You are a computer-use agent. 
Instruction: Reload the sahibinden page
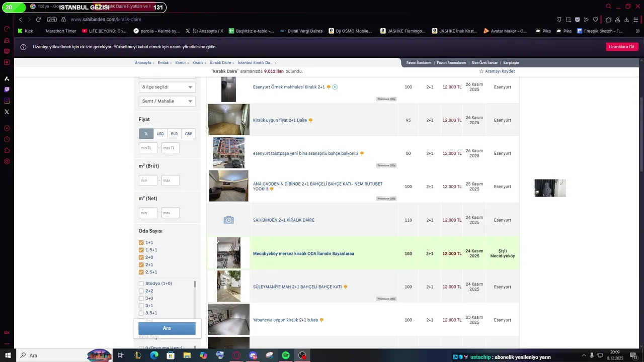coord(38,20)
